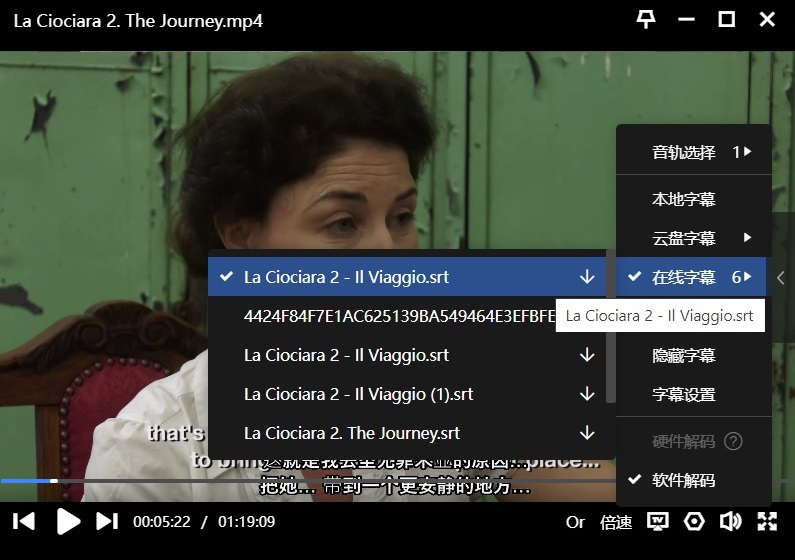
Task: Click the video progress bar
Action: [x=300, y=481]
